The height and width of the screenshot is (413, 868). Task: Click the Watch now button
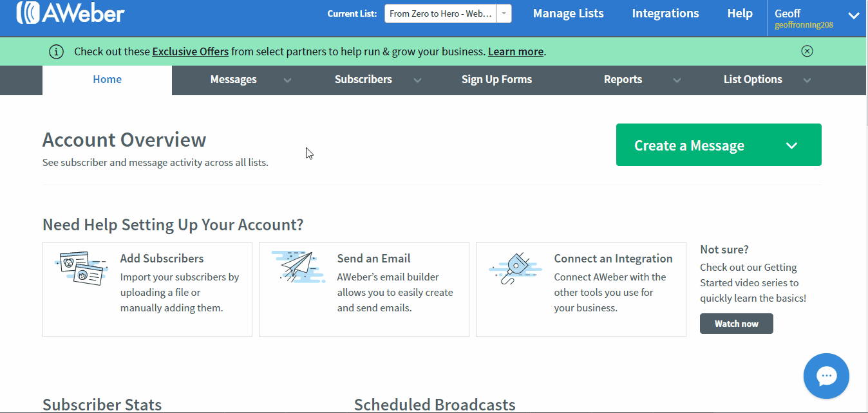pyautogui.click(x=736, y=324)
